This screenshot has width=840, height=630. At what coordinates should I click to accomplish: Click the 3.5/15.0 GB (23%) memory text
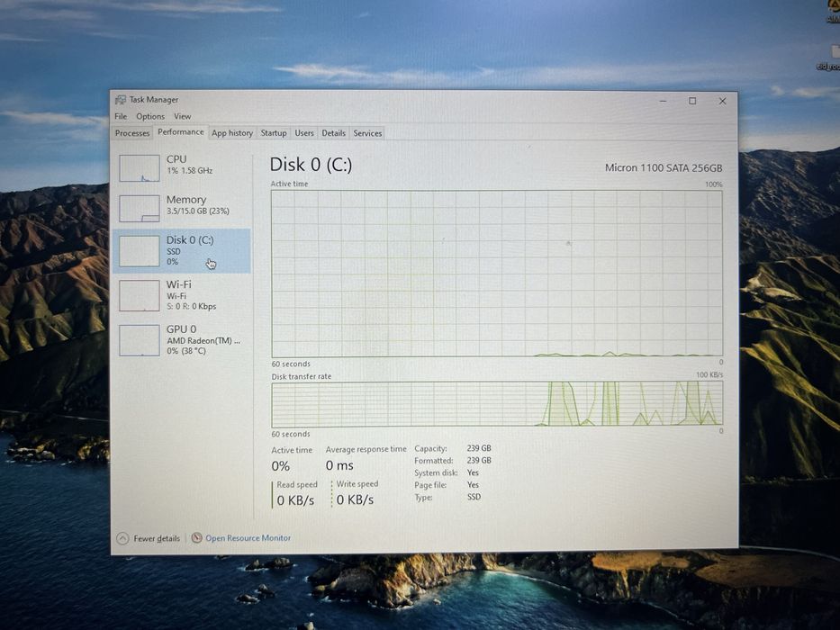coord(198,211)
